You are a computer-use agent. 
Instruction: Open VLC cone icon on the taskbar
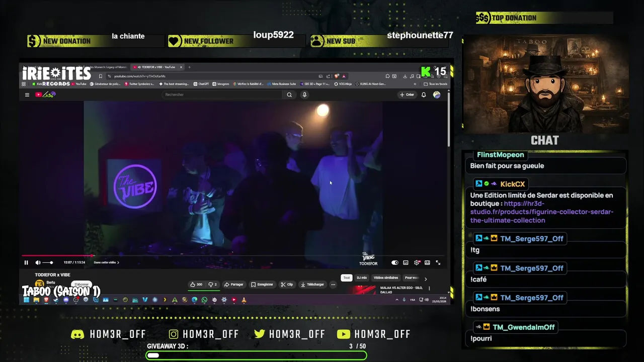coord(244,300)
